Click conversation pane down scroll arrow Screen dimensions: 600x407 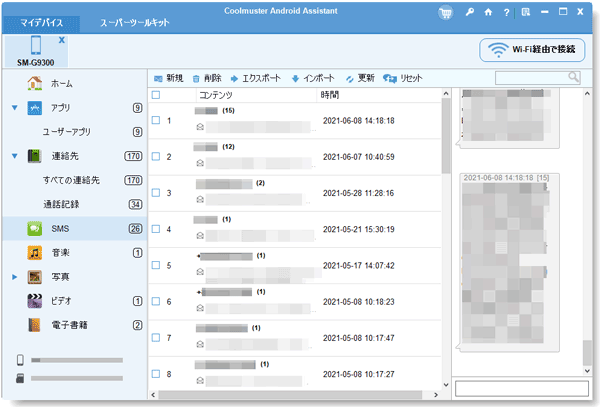pos(587,371)
